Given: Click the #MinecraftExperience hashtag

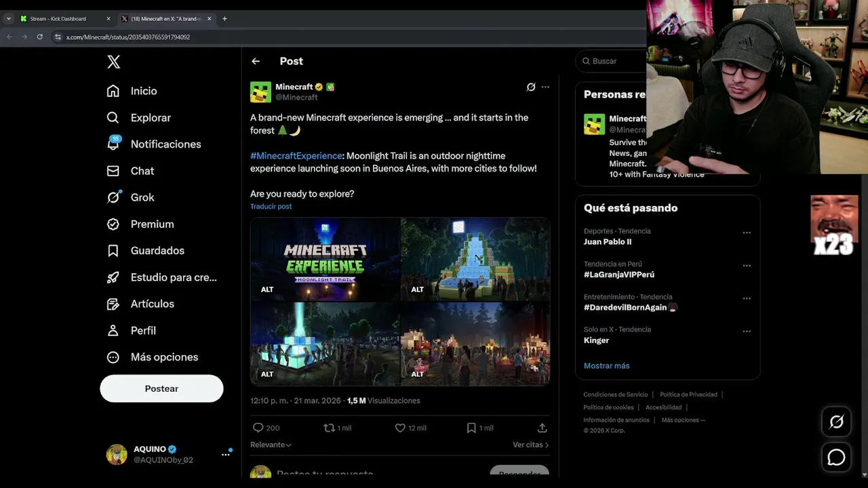Looking at the screenshot, I should tap(296, 156).
